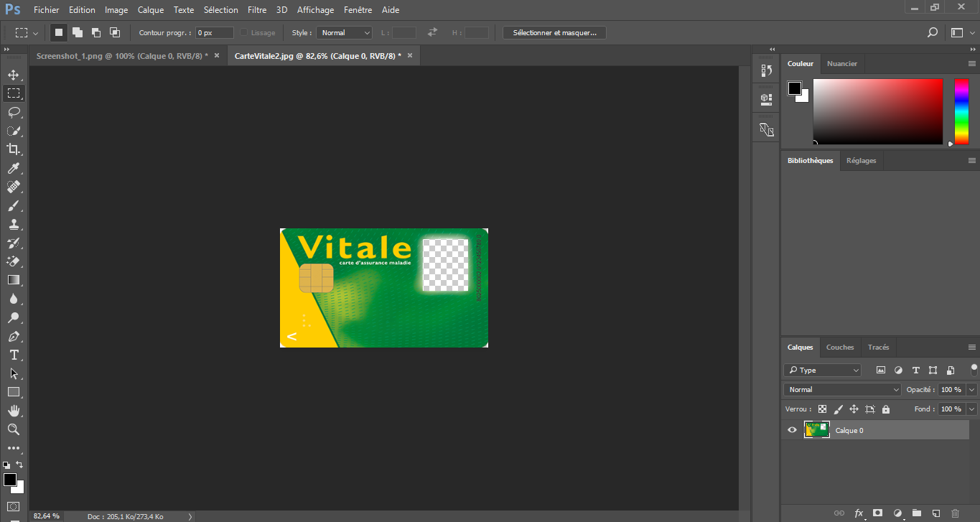Open the tool preset picker dropdown
The image size is (980, 522).
coord(27,32)
